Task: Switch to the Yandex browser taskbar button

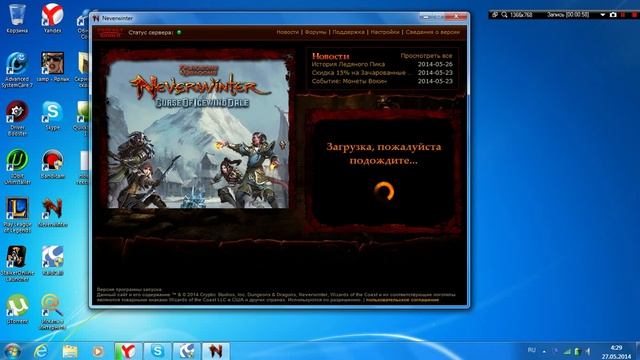Action: click(x=128, y=351)
